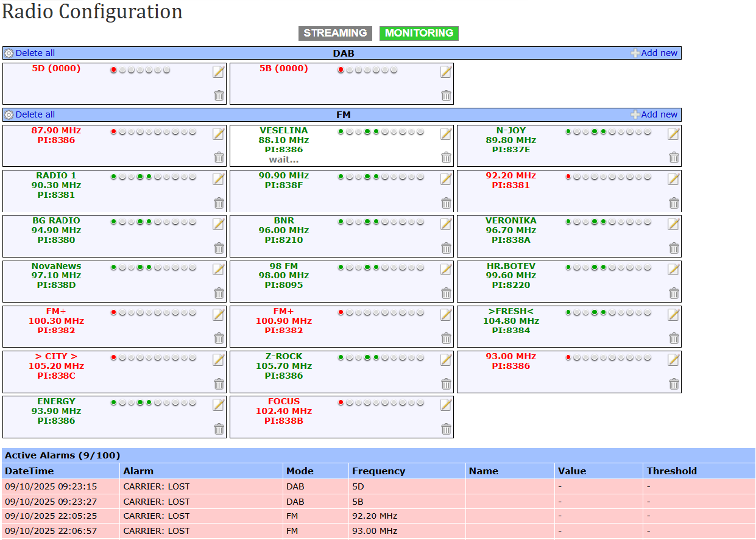Click the Active Alarms (9/100) heading

(63, 455)
